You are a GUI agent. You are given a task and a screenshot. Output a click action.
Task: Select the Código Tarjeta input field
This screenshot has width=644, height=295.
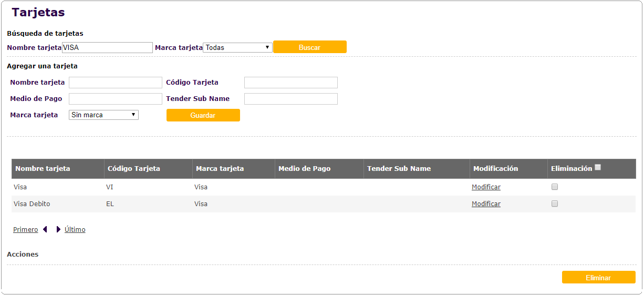290,83
